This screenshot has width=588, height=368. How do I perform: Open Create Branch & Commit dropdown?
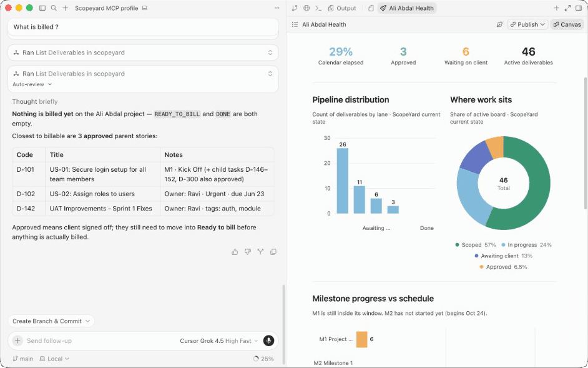tap(51, 321)
